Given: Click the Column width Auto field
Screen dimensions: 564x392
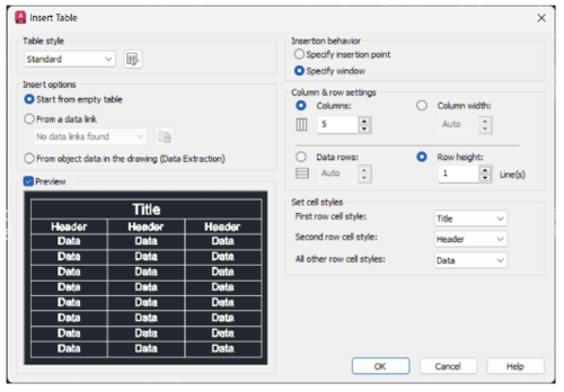Looking at the screenshot, I should pos(459,125).
